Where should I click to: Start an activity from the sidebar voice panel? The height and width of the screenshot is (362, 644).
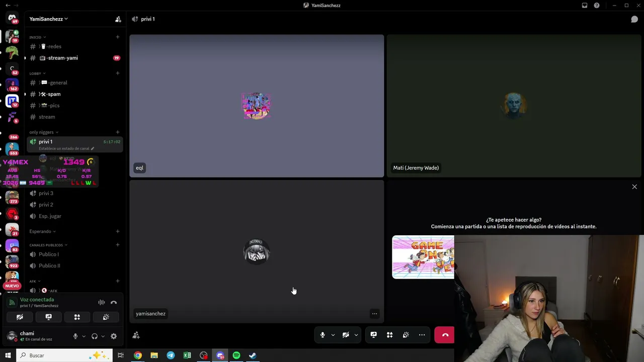click(77, 317)
